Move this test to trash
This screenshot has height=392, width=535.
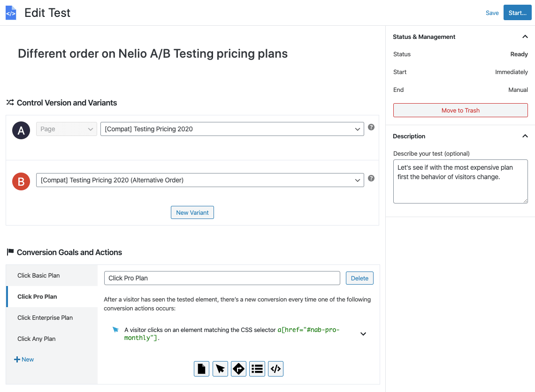coord(460,110)
